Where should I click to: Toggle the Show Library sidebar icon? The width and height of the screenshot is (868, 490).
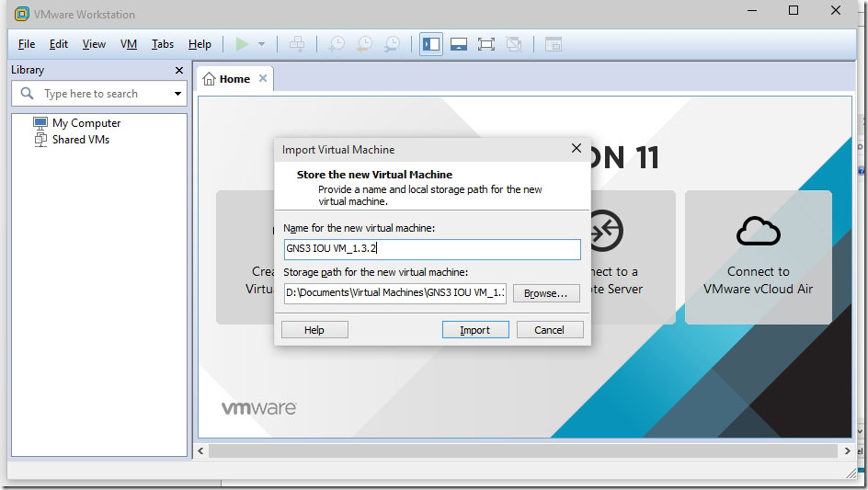(x=430, y=44)
